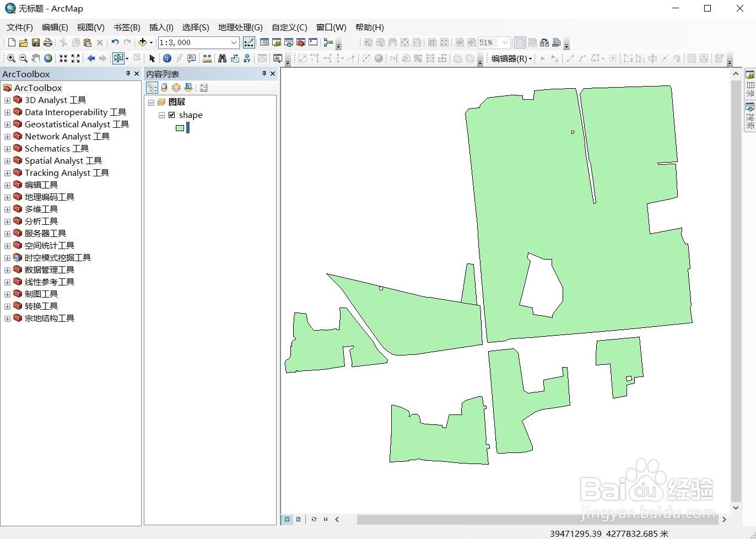Select the Zoom In tool
Screen dimensions: 756x539
[11, 58]
